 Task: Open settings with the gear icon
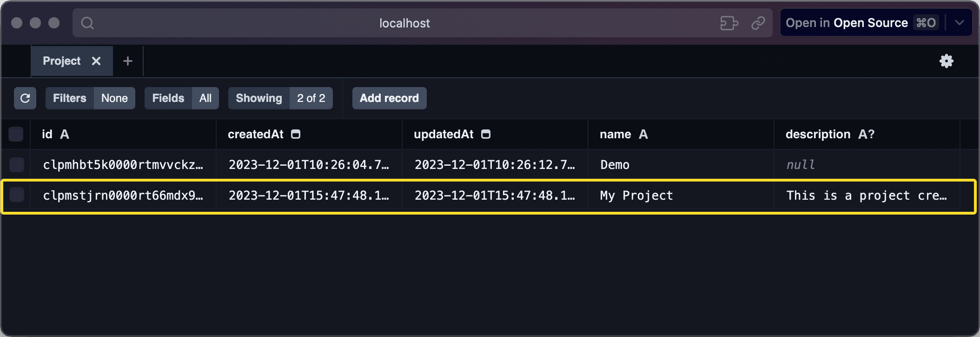click(x=946, y=61)
